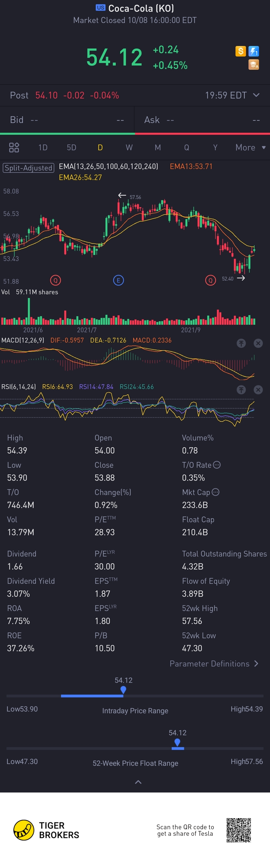Tap the T/O 746.4M value

click(x=20, y=505)
